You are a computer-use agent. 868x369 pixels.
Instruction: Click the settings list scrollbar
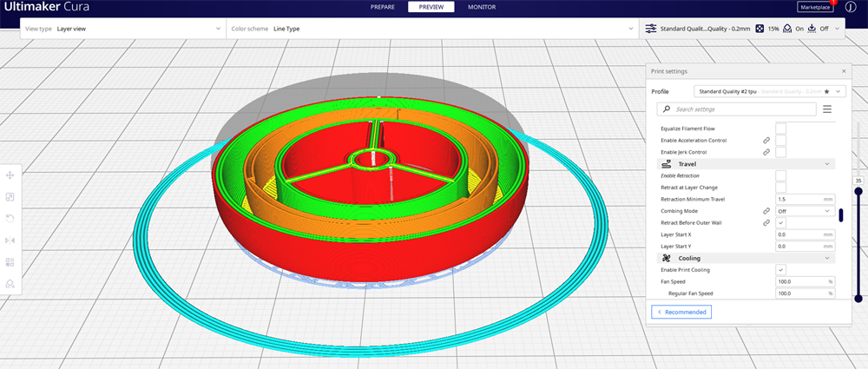click(x=841, y=215)
